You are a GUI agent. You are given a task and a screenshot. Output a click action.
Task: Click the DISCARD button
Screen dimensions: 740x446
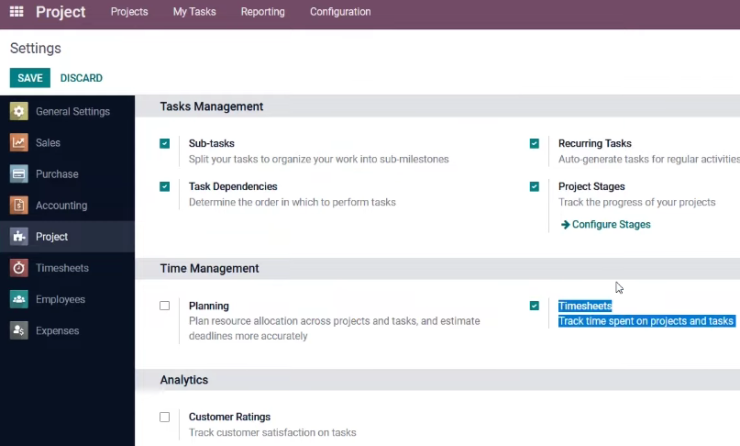click(81, 78)
